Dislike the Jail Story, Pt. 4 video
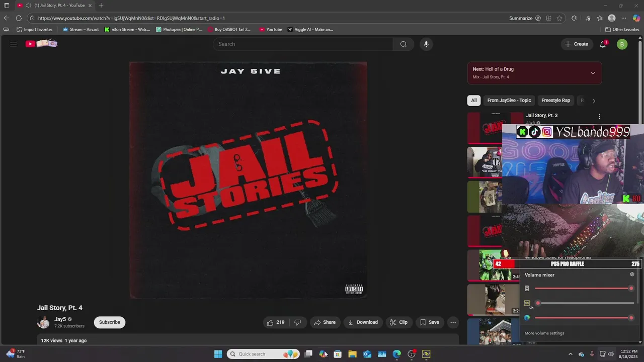 pos(297,322)
